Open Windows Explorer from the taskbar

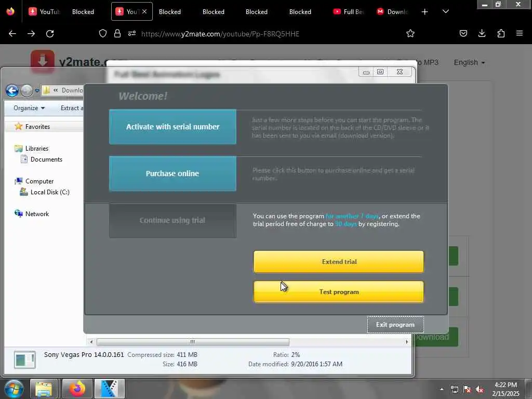[44, 389]
